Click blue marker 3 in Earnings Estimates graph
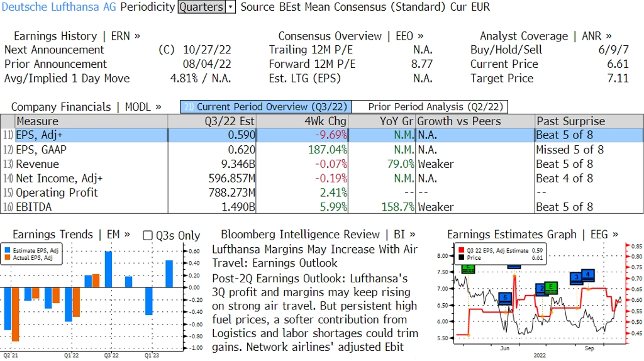Image resolution: width=644 pixels, height=361 pixels. coord(576,277)
